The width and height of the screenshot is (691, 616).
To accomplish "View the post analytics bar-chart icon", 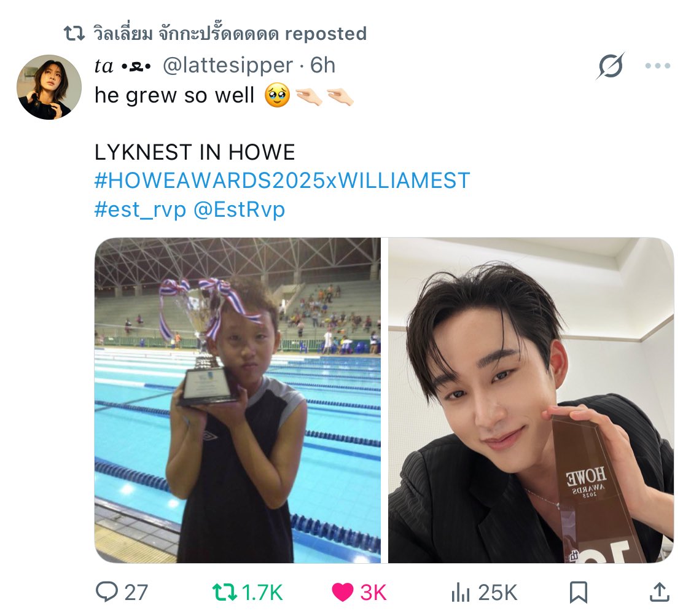I will coord(461,592).
